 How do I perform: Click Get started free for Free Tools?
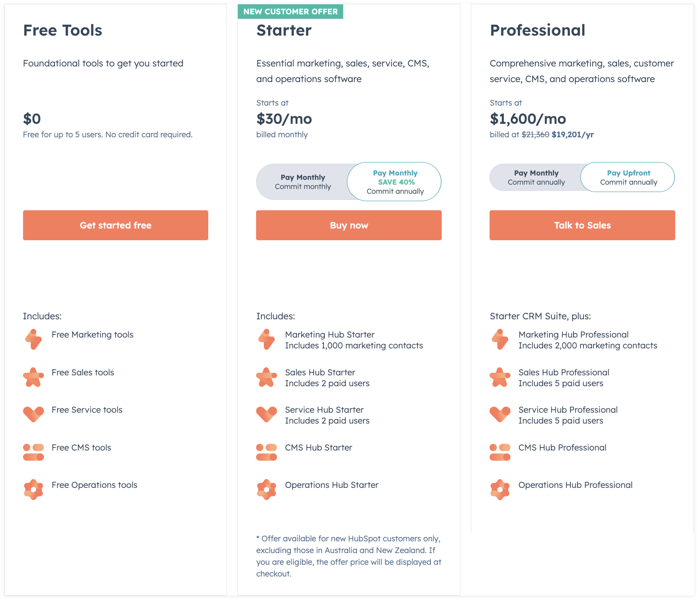click(x=115, y=225)
